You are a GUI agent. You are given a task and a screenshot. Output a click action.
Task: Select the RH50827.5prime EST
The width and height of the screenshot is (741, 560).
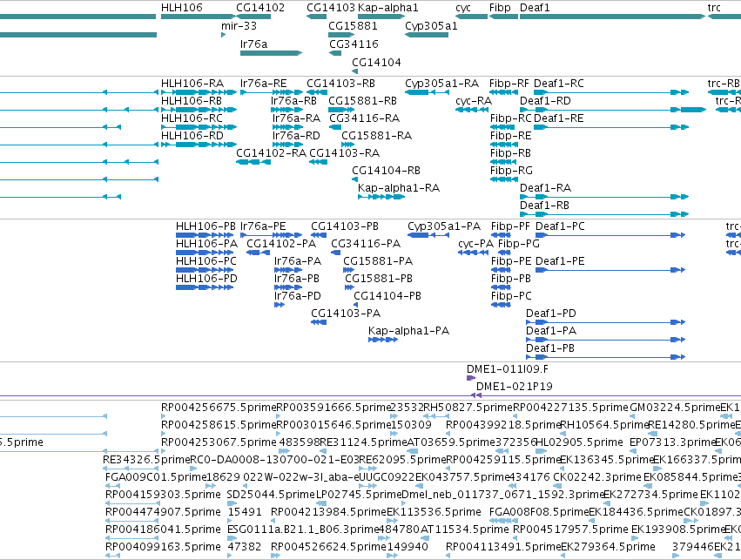pos(436,416)
